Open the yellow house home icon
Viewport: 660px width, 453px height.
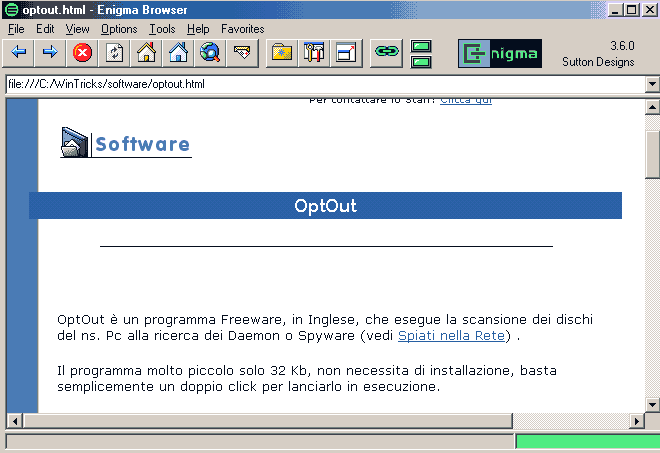146,53
